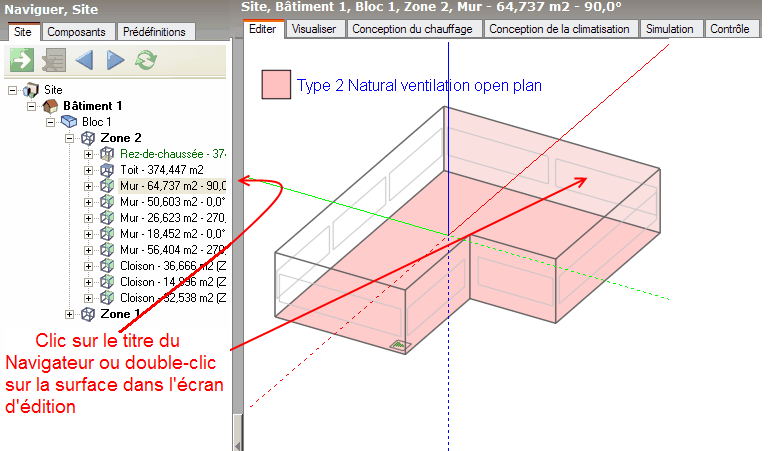Viewport: 770px width, 451px height.
Task: Collapse the Bâtiment 1 tree node
Action: [x=33, y=106]
